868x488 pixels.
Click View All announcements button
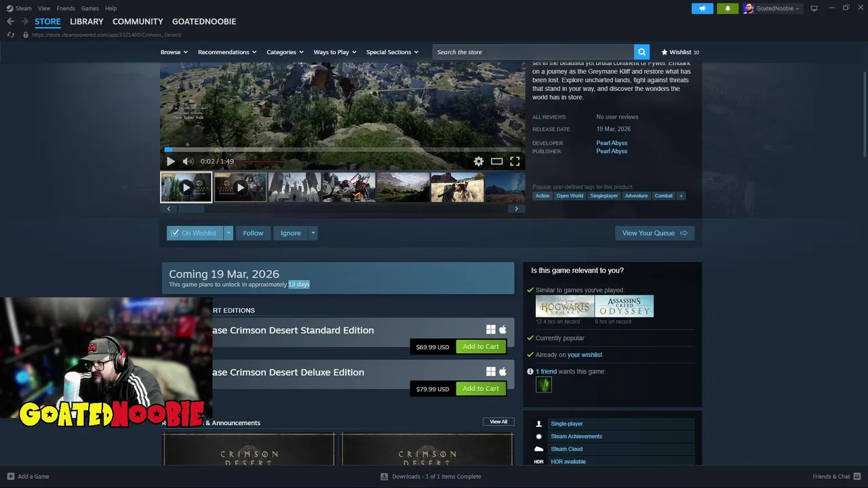pos(498,422)
